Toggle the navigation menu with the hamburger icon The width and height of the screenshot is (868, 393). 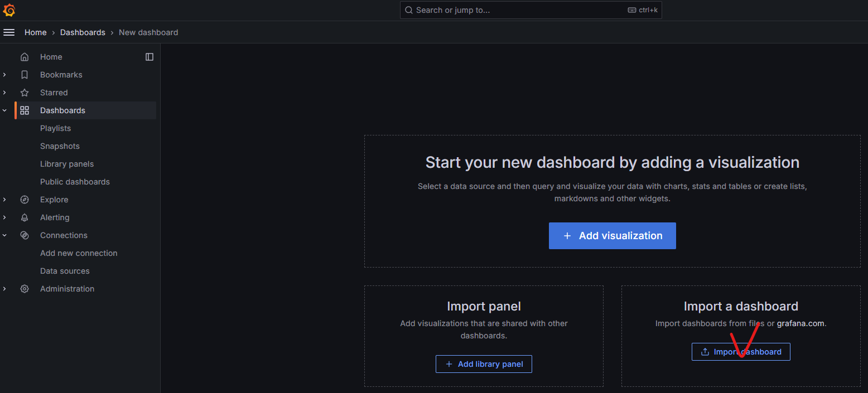tap(9, 32)
